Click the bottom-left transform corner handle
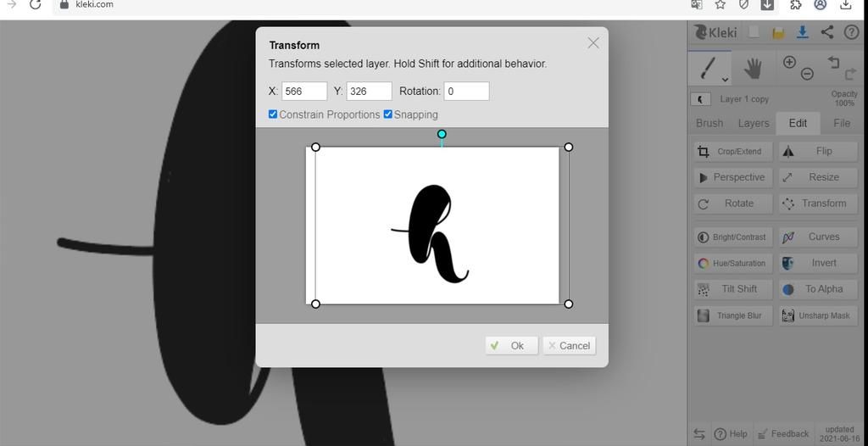 [x=315, y=304]
